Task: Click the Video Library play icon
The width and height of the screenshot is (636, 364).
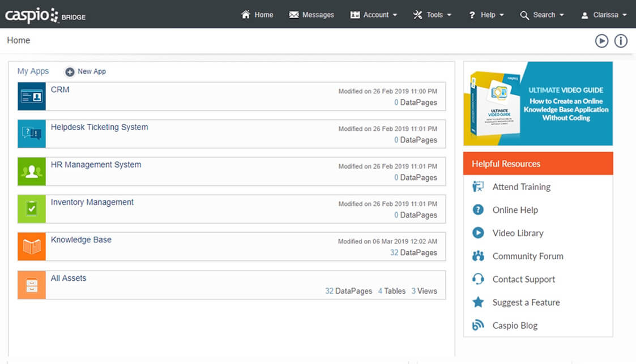Action: [478, 233]
